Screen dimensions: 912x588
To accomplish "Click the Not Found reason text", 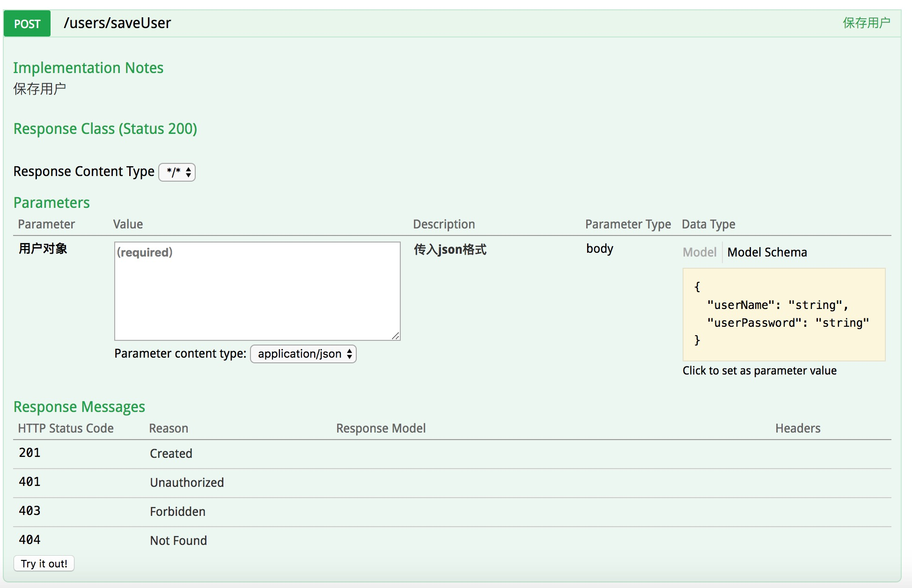I will 178,541.
